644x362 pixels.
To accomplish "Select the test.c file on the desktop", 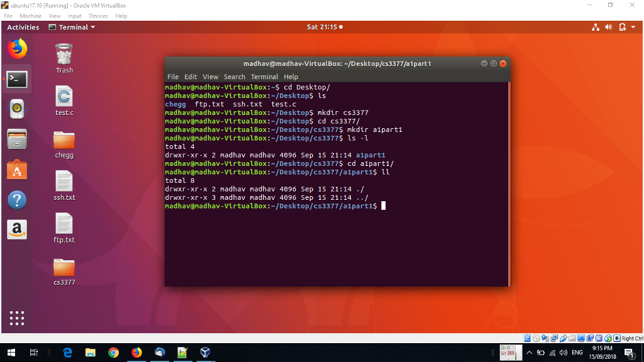I will click(64, 101).
